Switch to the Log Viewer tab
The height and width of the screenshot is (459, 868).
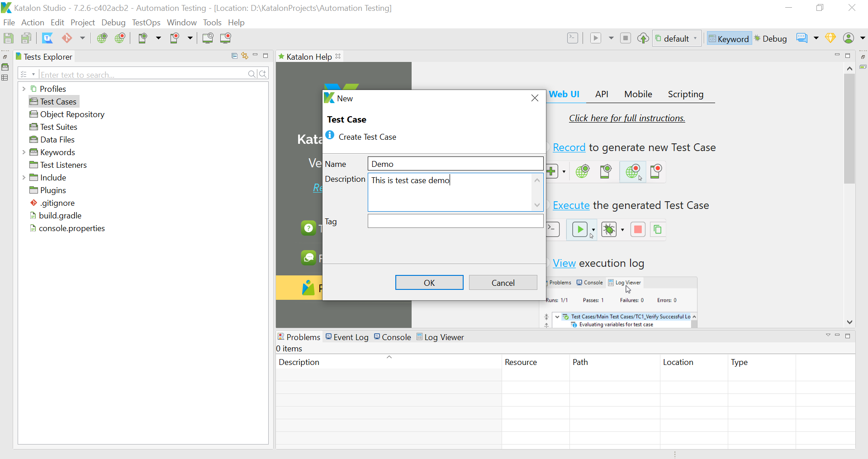(x=440, y=337)
